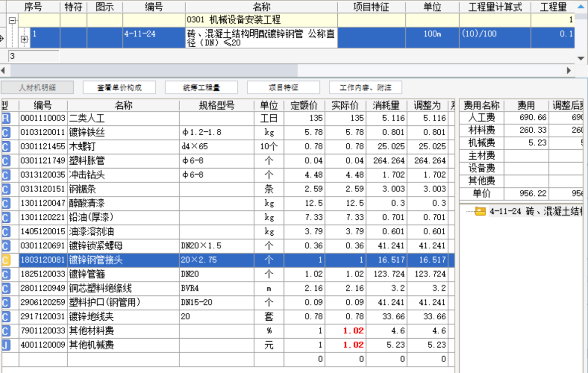Click the horizontal scrollbar thumb of top grid
Viewport: 588px width, 373px height.
[x=154, y=71]
